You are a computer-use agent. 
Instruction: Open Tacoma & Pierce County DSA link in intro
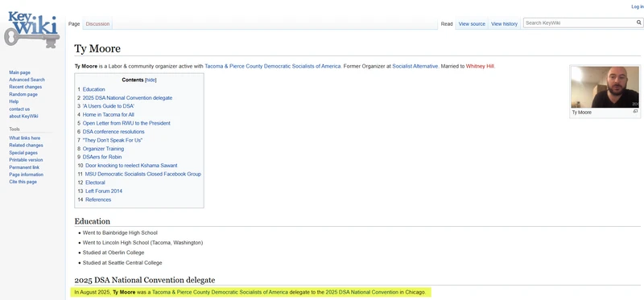(x=273, y=66)
